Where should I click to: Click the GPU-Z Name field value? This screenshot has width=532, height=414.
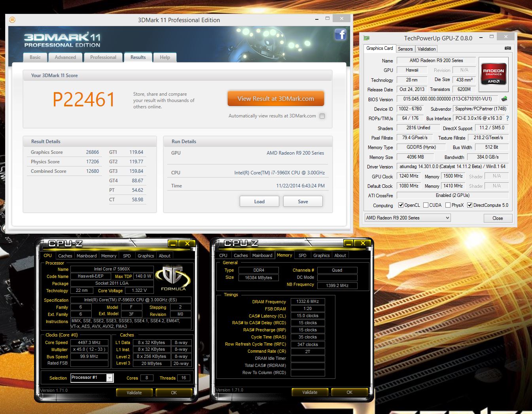pos(436,60)
